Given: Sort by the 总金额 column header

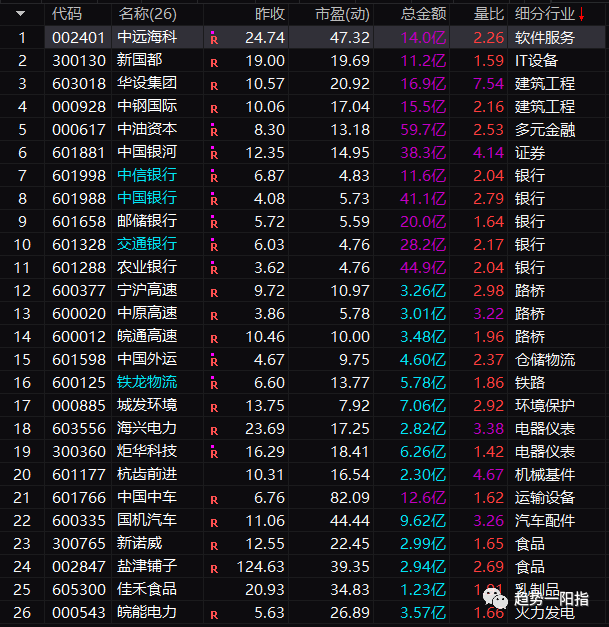Looking at the screenshot, I should coord(423,14).
